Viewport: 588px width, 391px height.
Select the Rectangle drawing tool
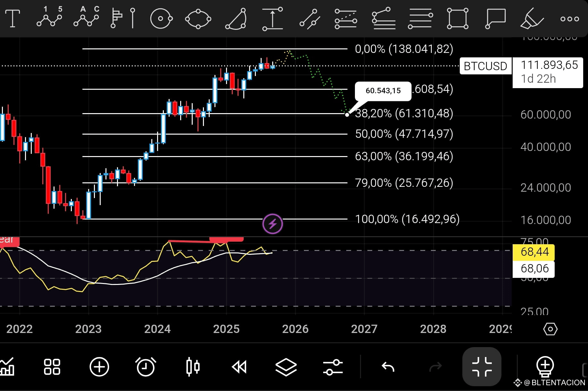(458, 19)
